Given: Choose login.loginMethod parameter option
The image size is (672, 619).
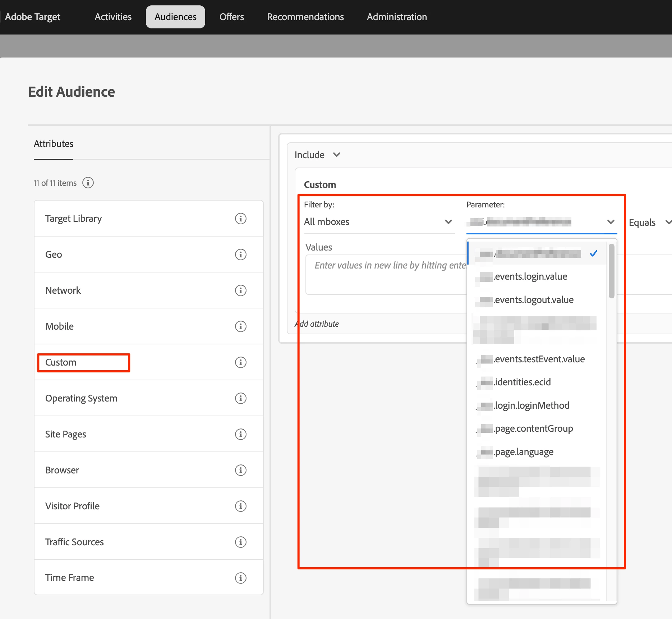Looking at the screenshot, I should tap(536, 405).
